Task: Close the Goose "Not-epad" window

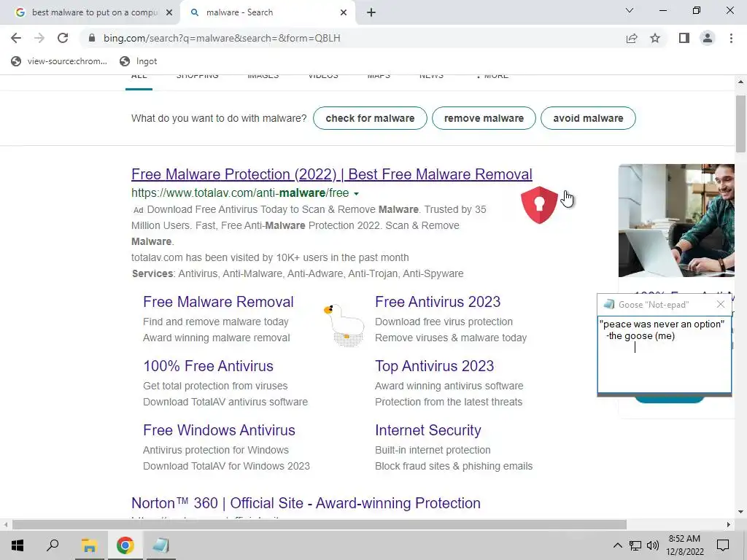Action: (x=720, y=304)
